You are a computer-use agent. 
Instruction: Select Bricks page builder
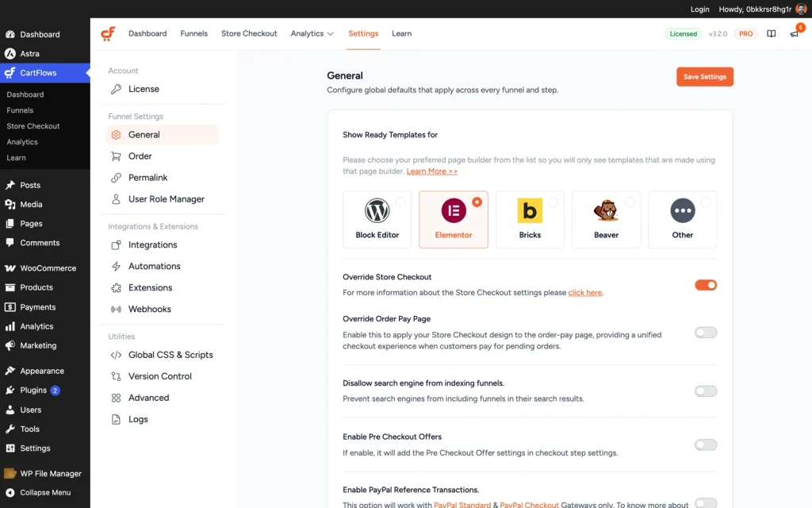click(x=530, y=220)
